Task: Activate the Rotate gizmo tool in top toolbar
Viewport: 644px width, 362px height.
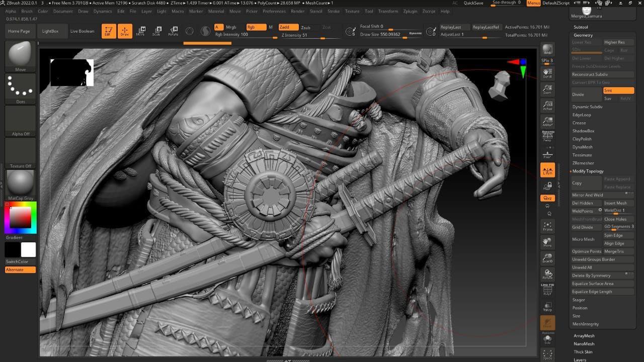Action: [173, 31]
